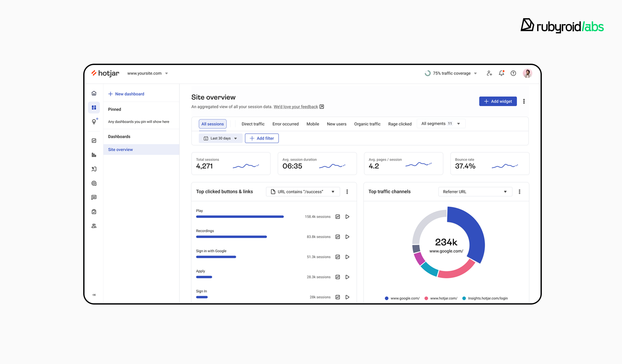622x364 pixels.
Task: Open heatmap icon for Recordings row
Action: [x=338, y=237]
